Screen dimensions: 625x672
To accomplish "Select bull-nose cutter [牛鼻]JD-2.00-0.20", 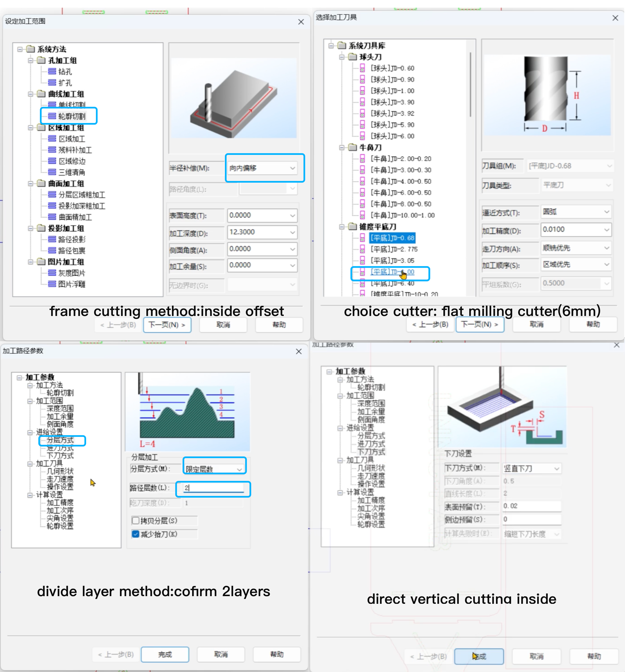I will click(x=401, y=159).
